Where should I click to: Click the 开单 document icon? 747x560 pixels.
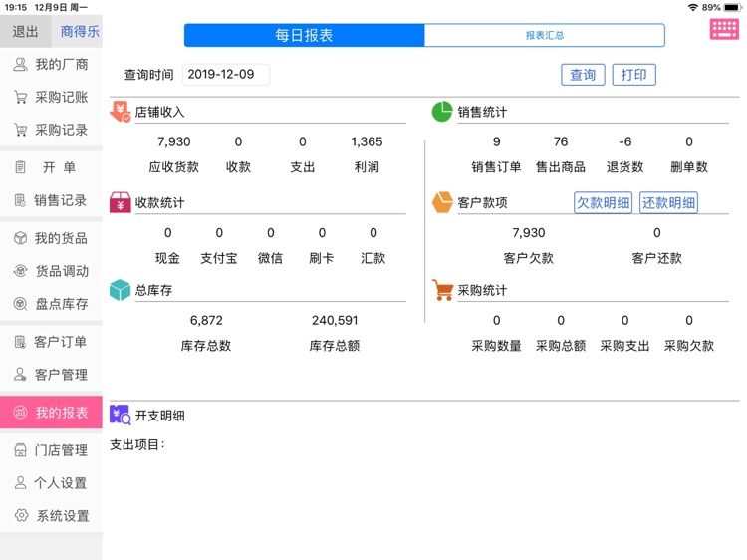pos(20,167)
